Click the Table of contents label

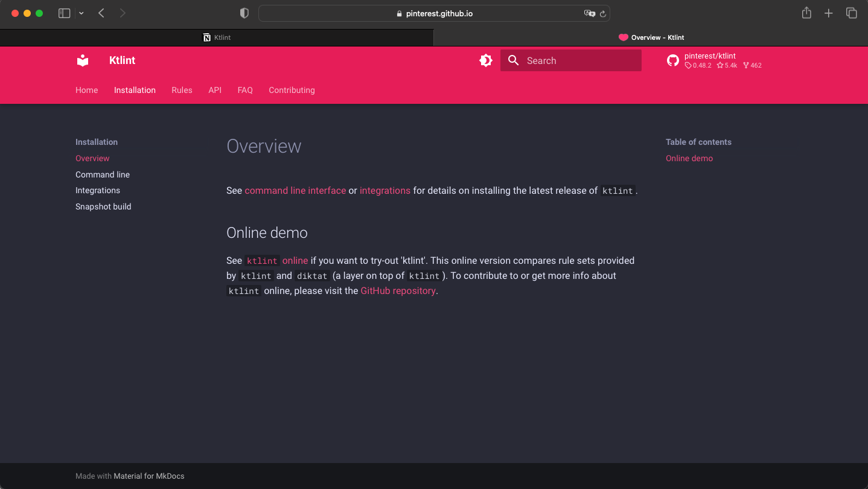coord(698,142)
